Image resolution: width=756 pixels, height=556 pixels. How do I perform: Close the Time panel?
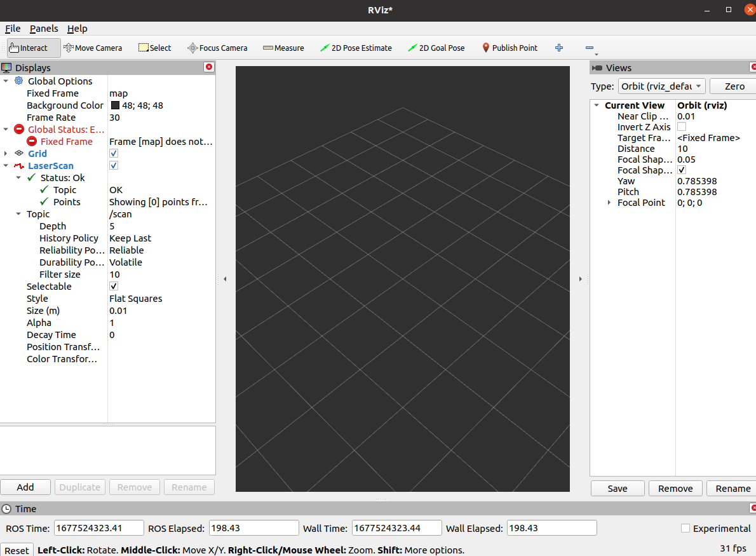753,508
